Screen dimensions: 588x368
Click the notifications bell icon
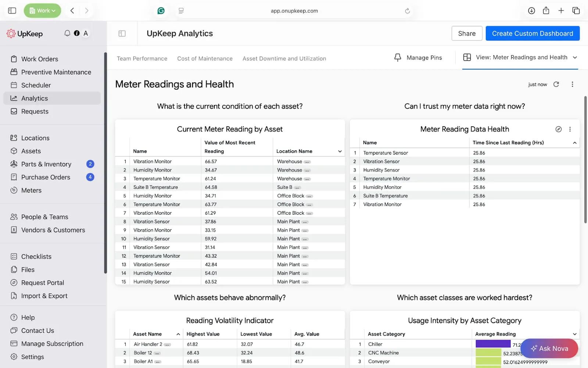click(67, 33)
